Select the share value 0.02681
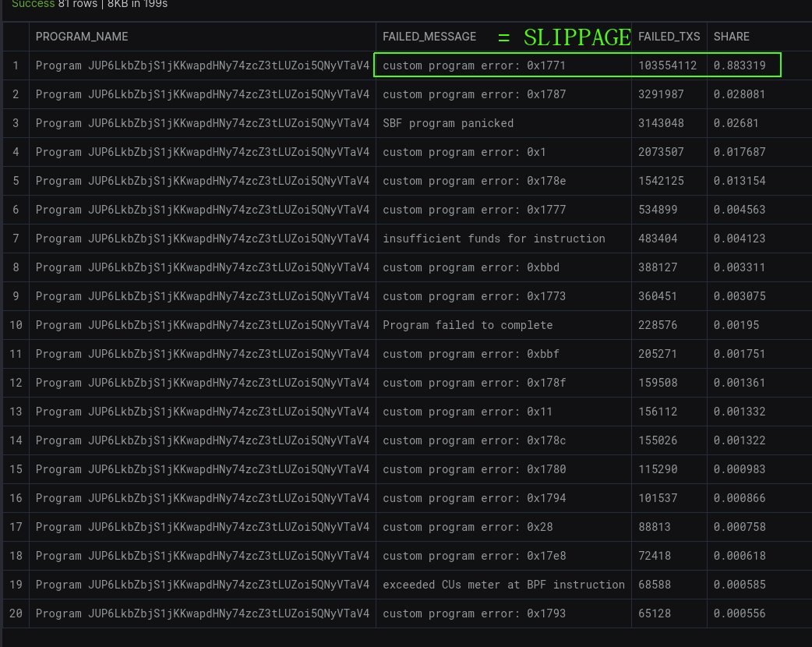812x647 pixels. pyautogui.click(x=736, y=123)
